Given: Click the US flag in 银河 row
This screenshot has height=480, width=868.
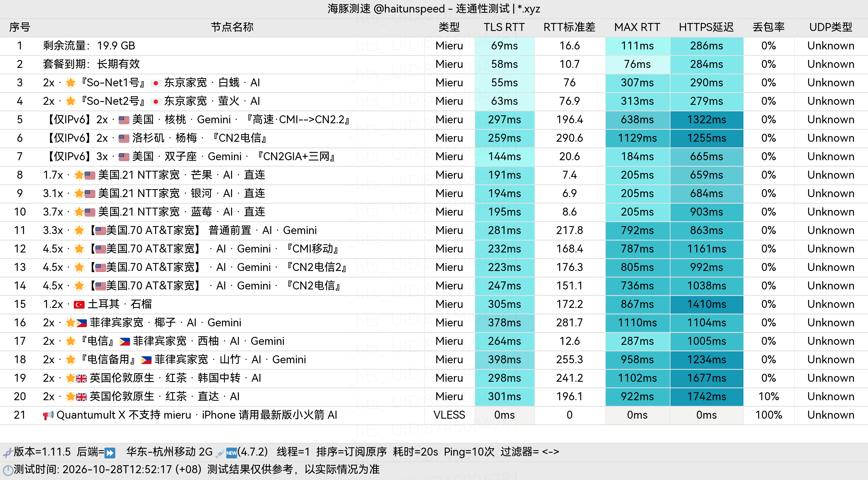Looking at the screenshot, I should click(x=90, y=194).
